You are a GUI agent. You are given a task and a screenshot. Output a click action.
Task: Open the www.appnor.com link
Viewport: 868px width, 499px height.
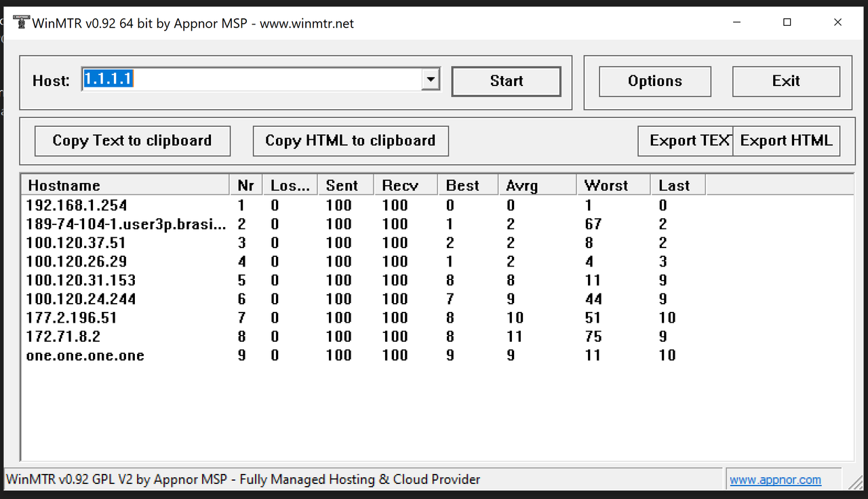coord(775,480)
